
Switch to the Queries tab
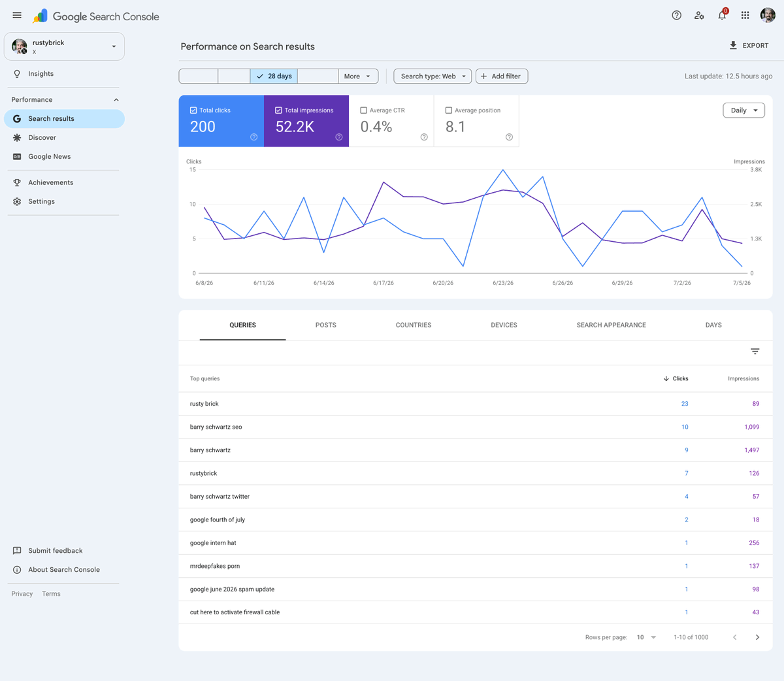[242, 325]
